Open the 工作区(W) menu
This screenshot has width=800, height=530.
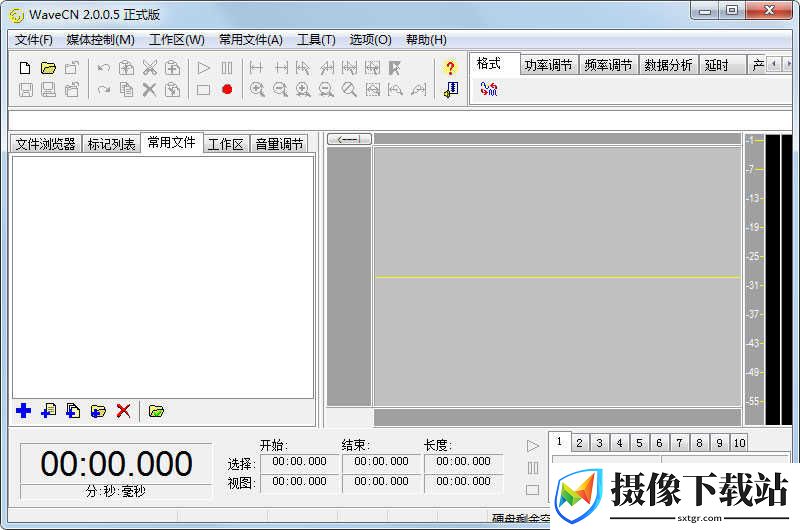click(x=177, y=40)
